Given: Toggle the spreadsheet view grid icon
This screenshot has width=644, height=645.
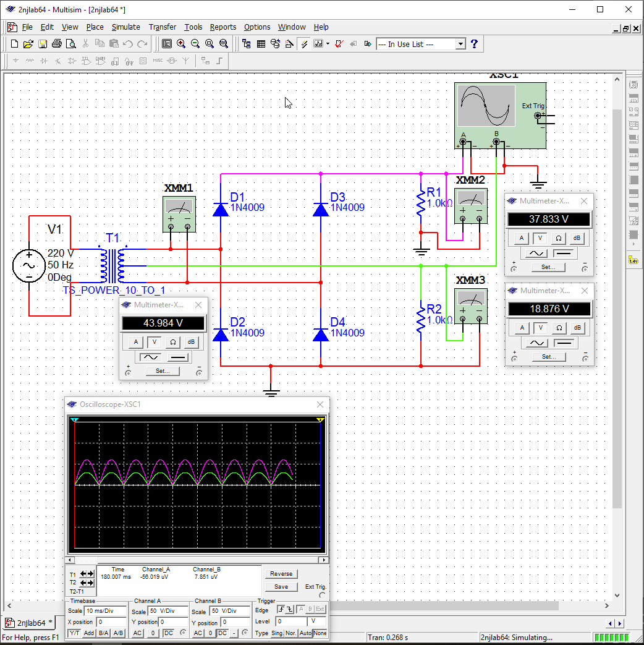Looking at the screenshot, I should tap(261, 44).
